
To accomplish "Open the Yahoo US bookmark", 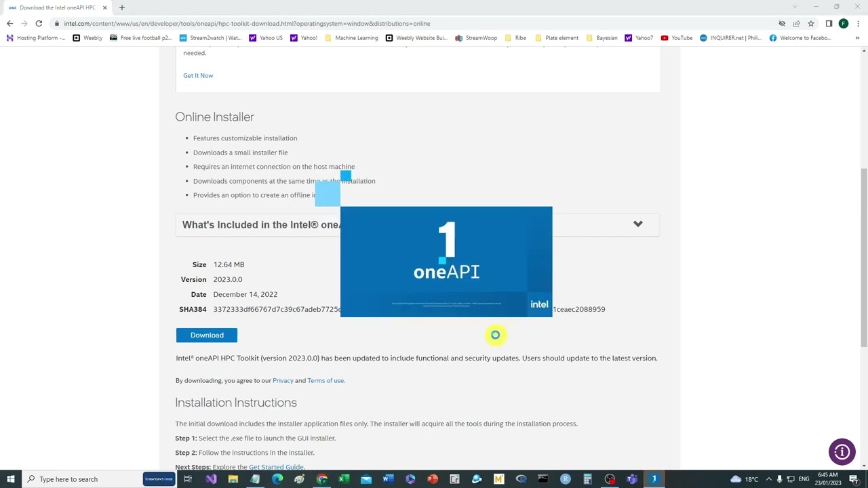I will pyautogui.click(x=266, y=38).
